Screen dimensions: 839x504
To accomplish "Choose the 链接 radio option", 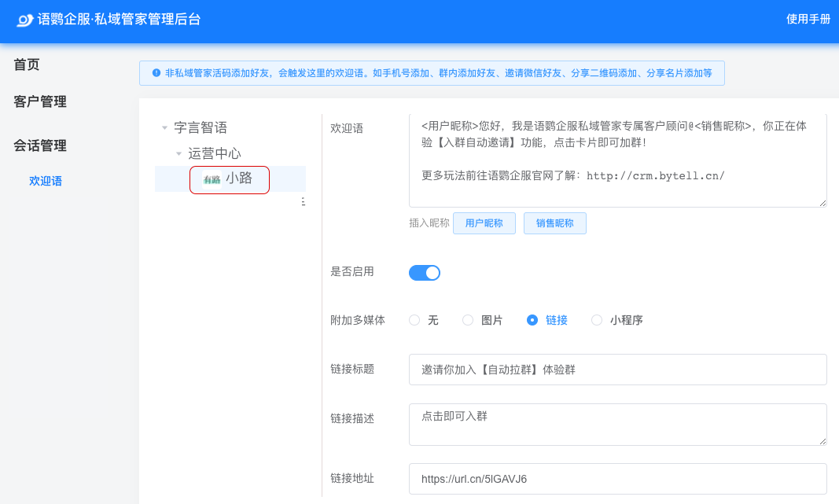I will (x=532, y=320).
